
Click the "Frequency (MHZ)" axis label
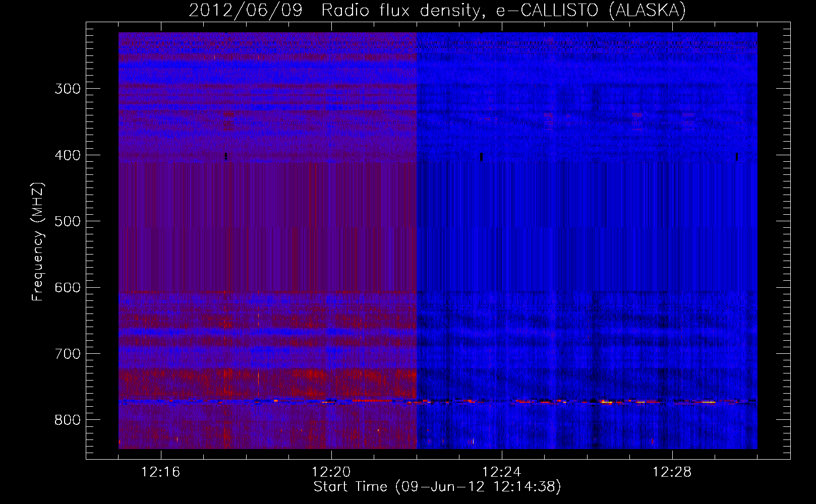point(38,242)
